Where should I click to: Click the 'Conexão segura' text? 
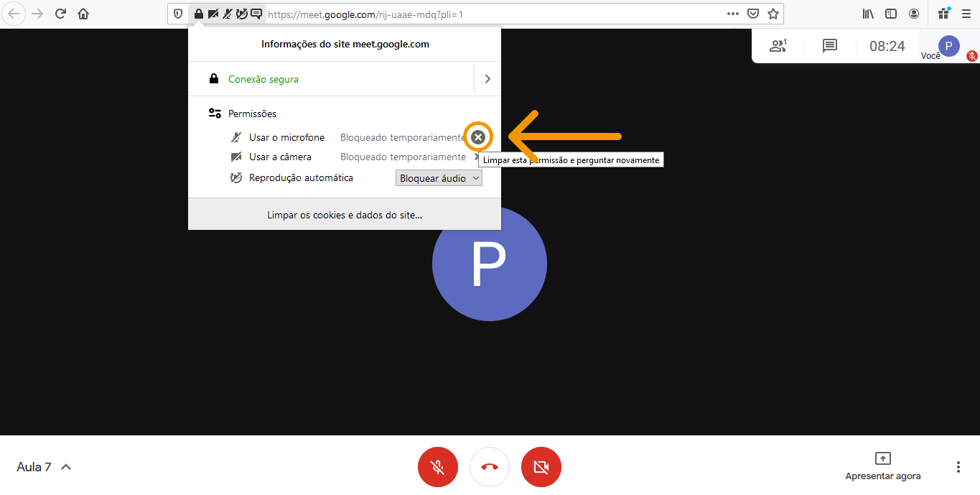pos(263,80)
